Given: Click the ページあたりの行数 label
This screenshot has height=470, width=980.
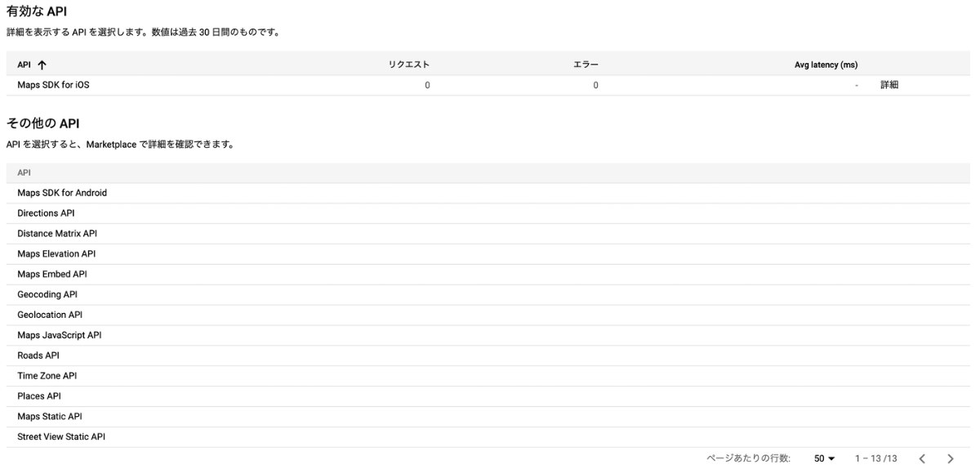Looking at the screenshot, I should (x=748, y=459).
